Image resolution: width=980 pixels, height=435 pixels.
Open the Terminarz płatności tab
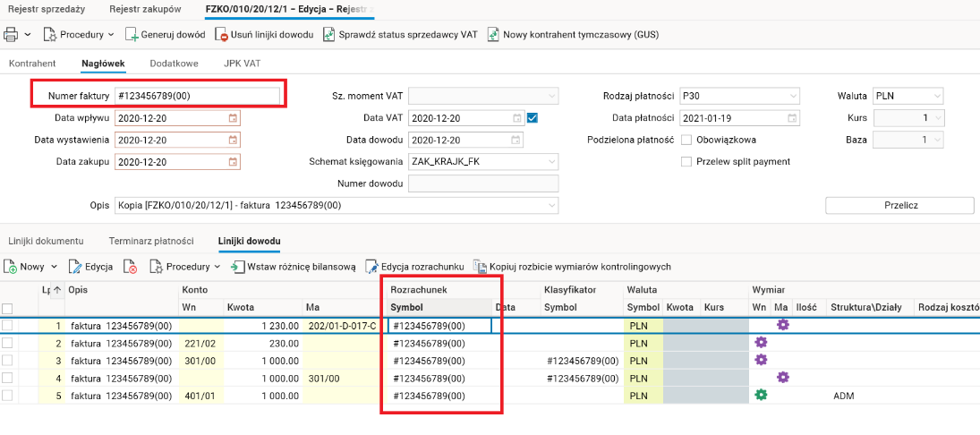(150, 242)
